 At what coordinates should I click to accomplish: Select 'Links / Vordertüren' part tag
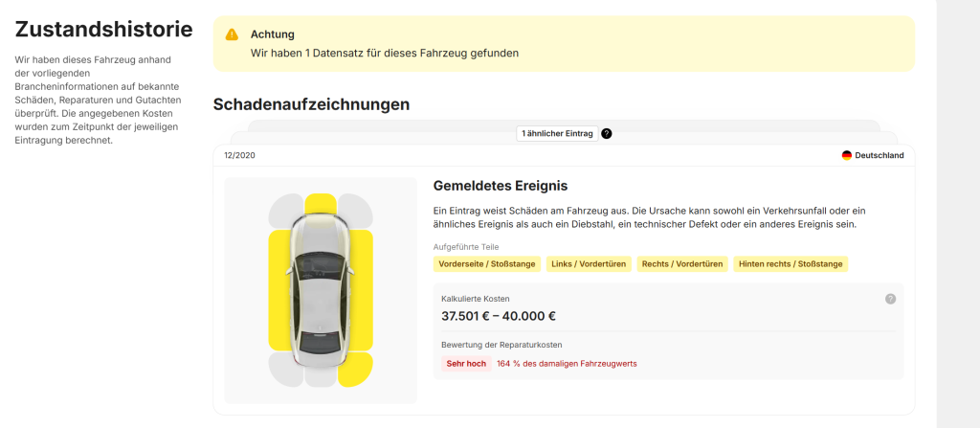click(589, 264)
